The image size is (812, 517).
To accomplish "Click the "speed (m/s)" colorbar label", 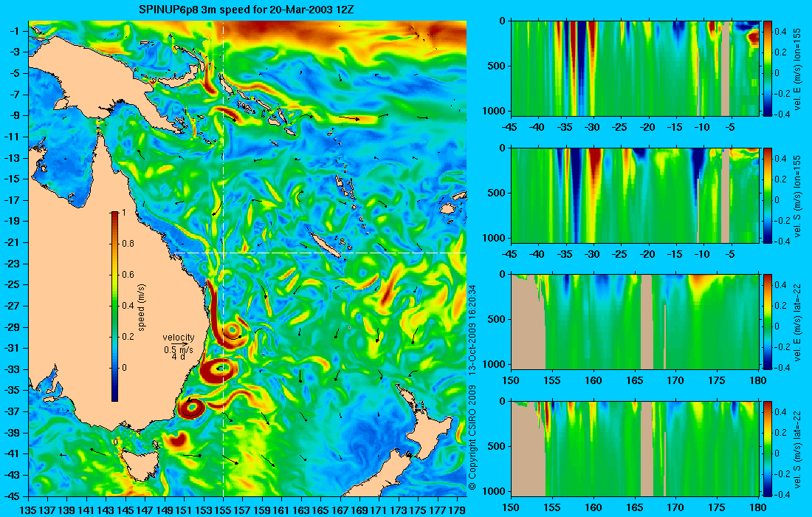I will tap(142, 307).
